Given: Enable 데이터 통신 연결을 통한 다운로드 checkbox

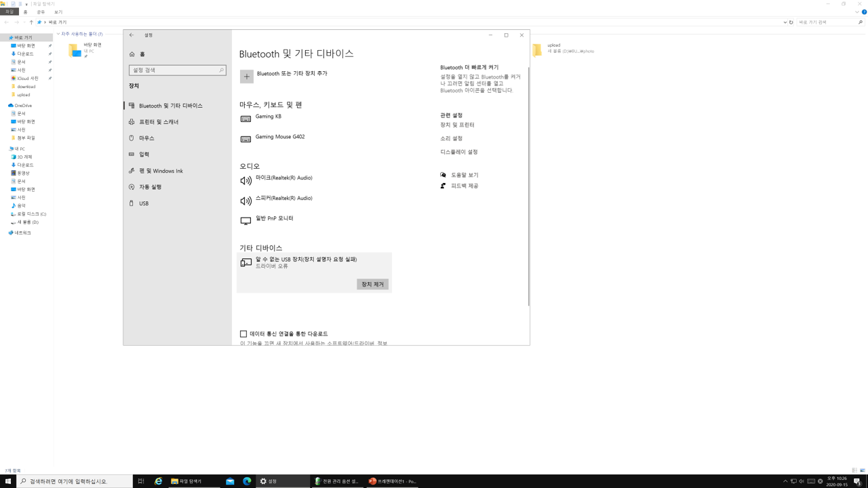Looking at the screenshot, I should (x=243, y=333).
